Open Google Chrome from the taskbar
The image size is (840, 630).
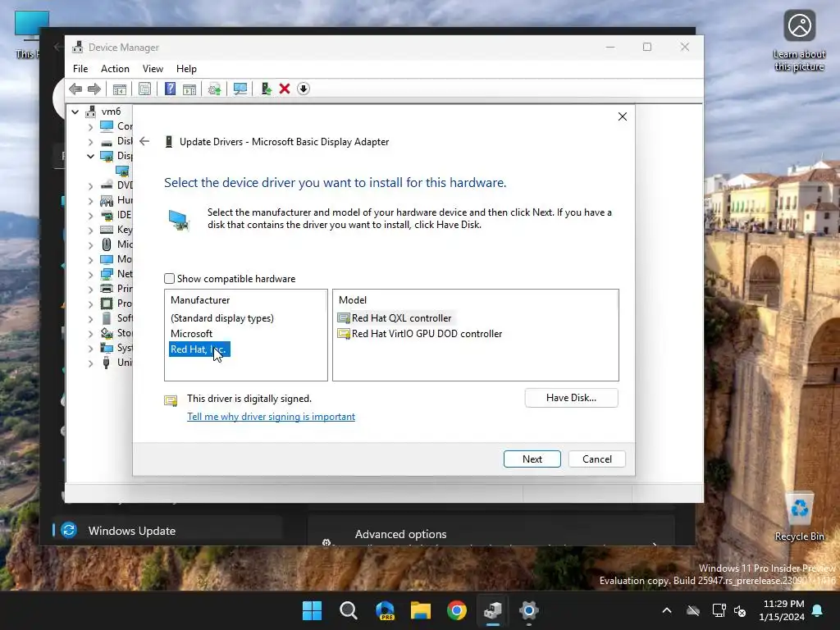point(456,610)
